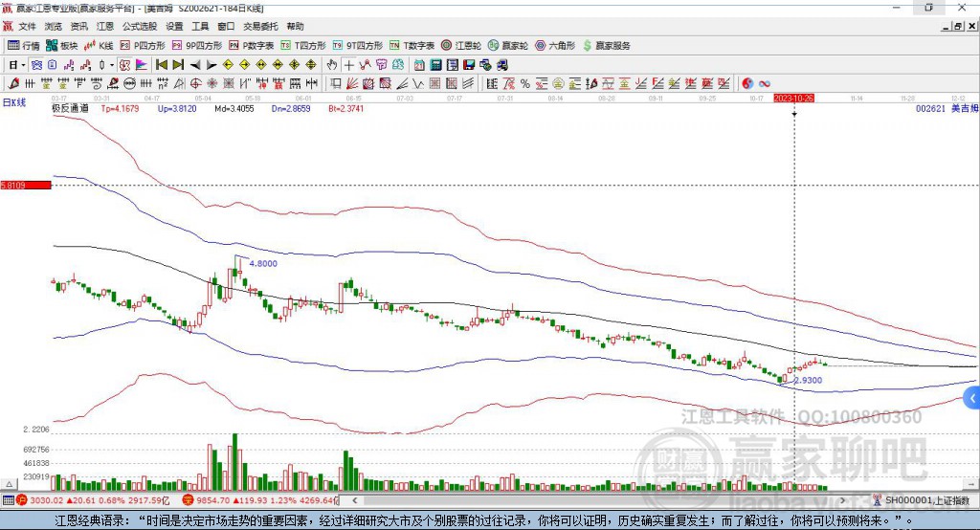The image size is (980, 530).
Task: Click the black left-pointing triangle step icon
Action: point(195,65)
